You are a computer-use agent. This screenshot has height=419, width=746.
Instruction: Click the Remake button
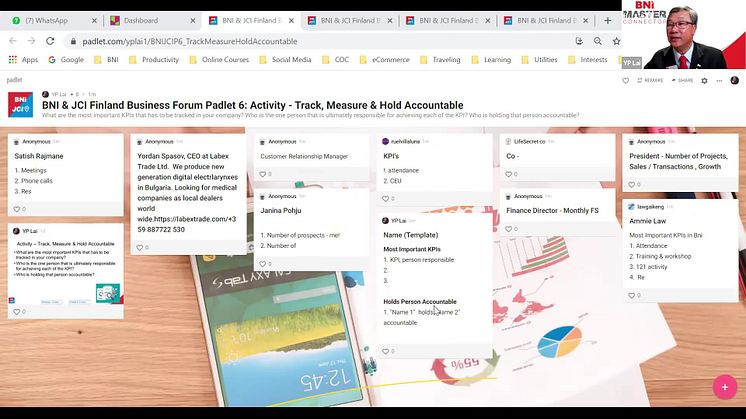650,80
